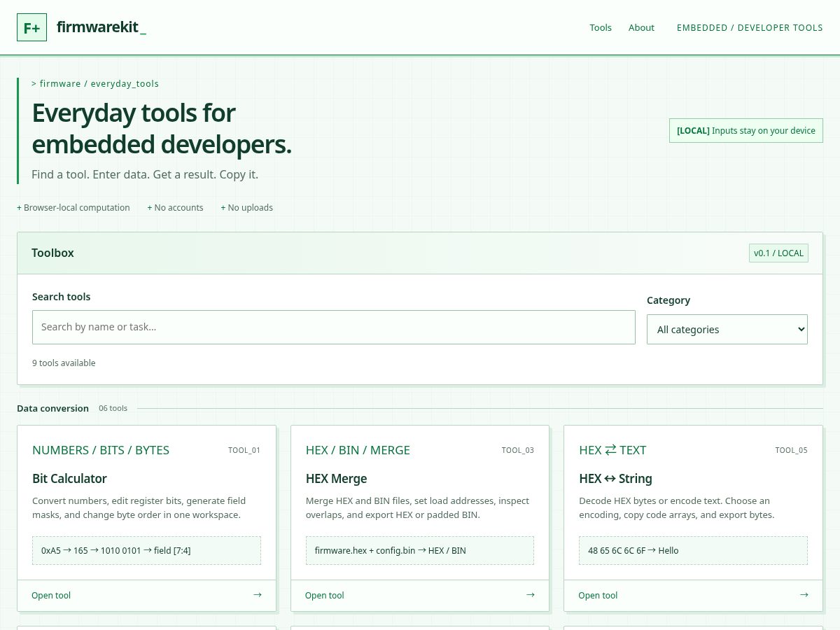Click the arrow in HEX Merge card
This screenshot has width=840, height=630.
(530, 595)
